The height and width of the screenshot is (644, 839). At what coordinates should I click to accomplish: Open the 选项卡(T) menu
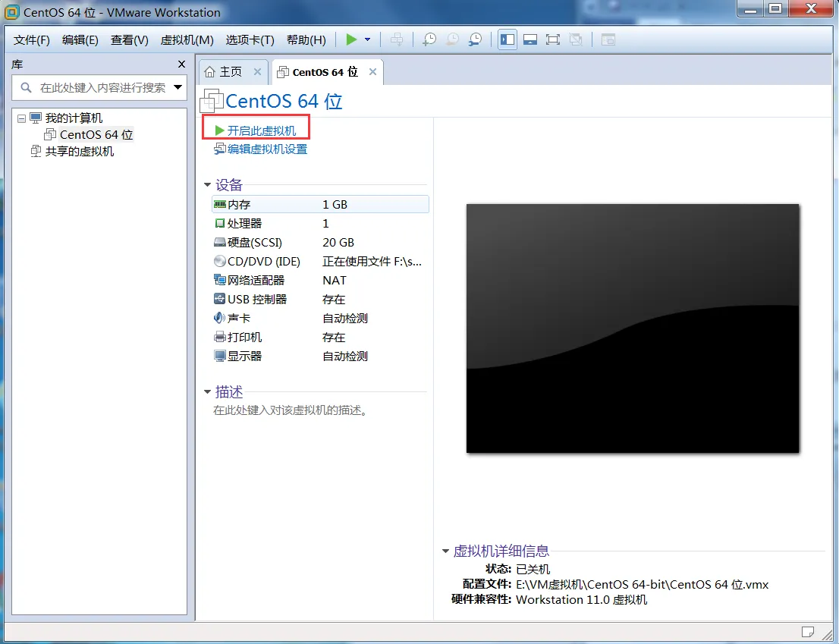250,40
